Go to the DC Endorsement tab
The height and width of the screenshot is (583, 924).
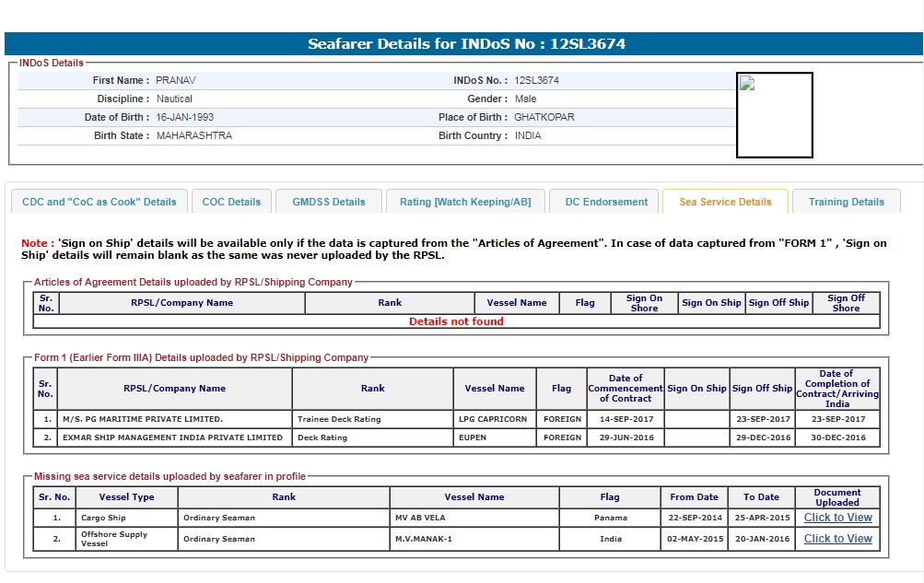(x=606, y=202)
